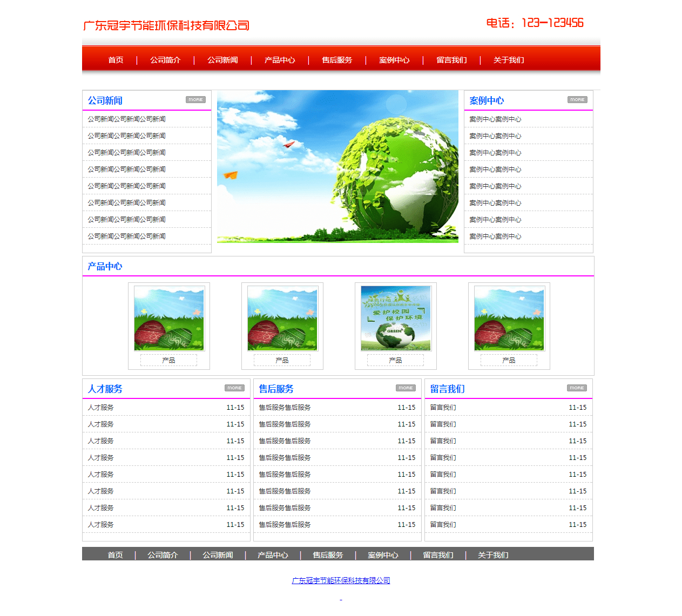
Task: Open the 爱护校园保护环境 product thumbnail
Action: (x=396, y=319)
